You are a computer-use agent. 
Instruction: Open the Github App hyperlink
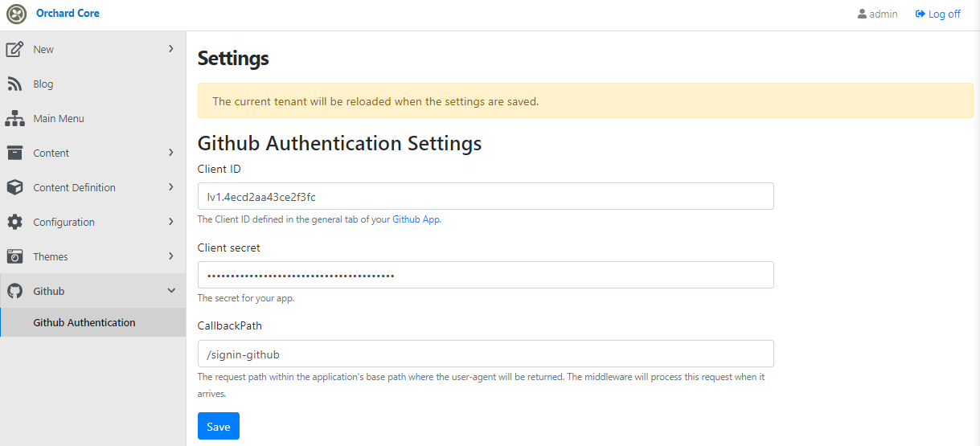416,219
